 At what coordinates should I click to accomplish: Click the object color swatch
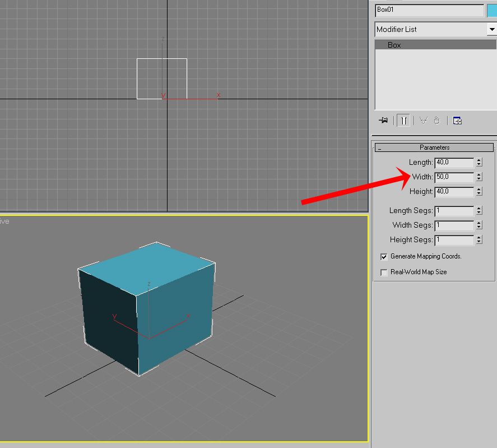[492, 10]
